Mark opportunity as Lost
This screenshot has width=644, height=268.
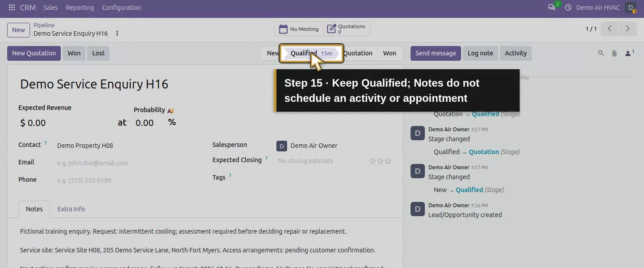98,53
